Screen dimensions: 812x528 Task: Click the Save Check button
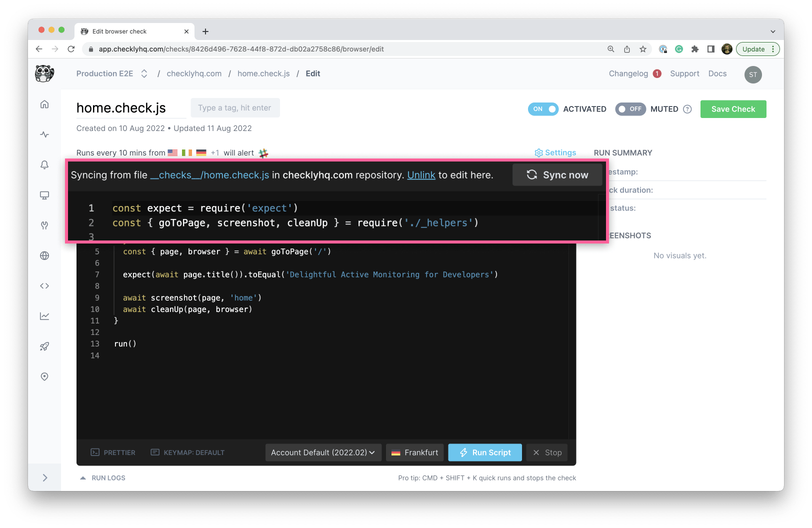pyautogui.click(x=733, y=109)
